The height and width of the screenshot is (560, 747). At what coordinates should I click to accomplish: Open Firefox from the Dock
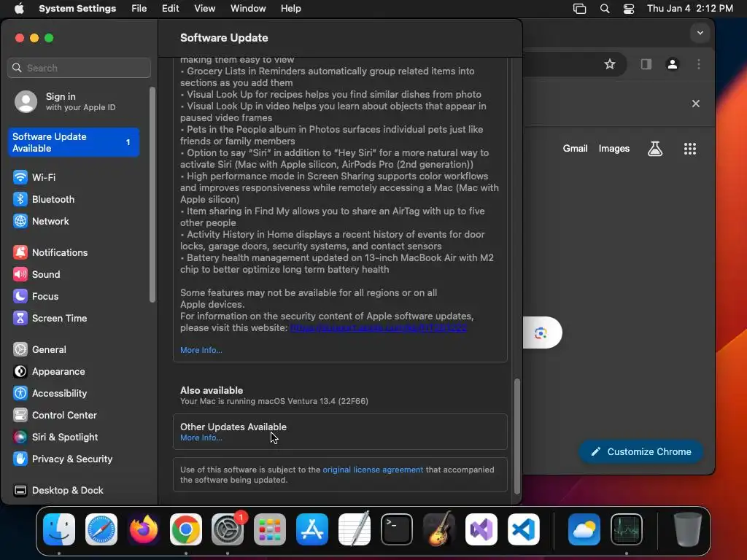144,529
